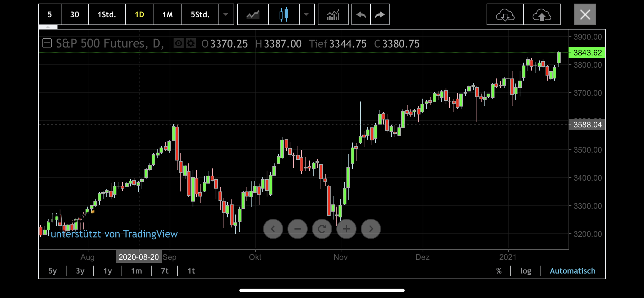Select the 1D daily interval

click(139, 14)
